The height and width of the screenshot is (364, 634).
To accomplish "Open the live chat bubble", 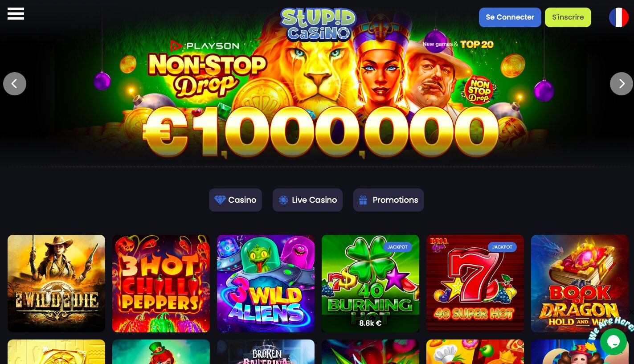I will pyautogui.click(x=613, y=342).
